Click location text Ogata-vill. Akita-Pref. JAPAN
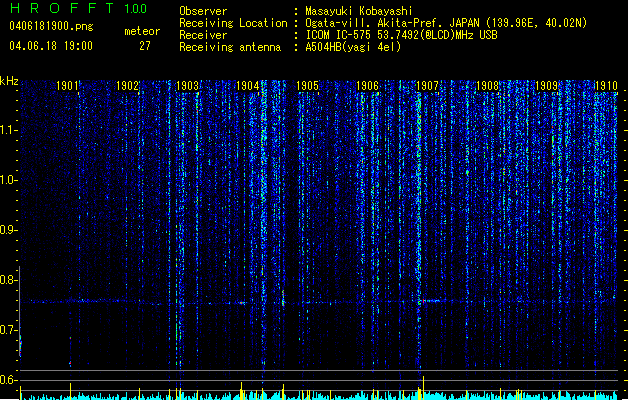629x400 pixels. (x=392, y=23)
